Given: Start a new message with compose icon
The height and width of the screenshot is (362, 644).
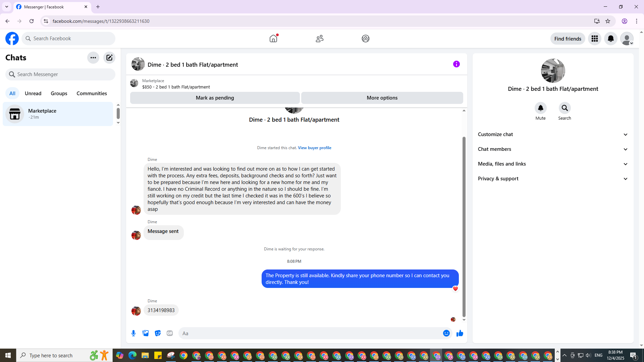Looking at the screenshot, I should [109, 58].
